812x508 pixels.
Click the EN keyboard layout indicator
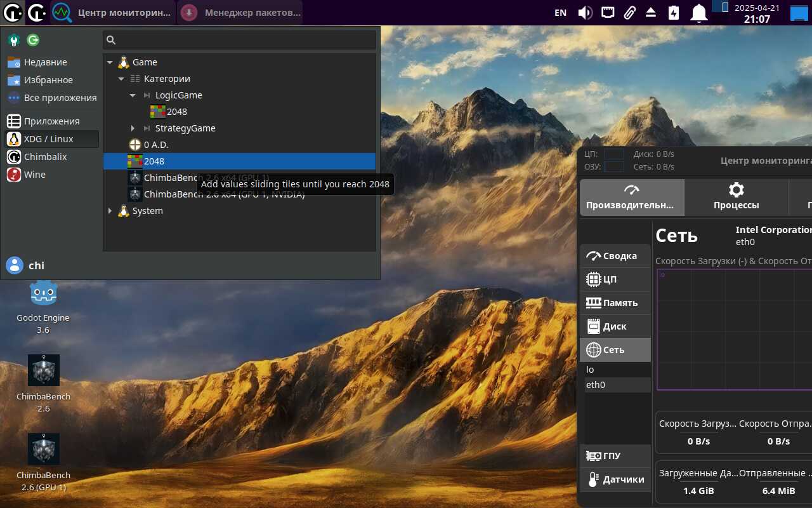pyautogui.click(x=560, y=12)
